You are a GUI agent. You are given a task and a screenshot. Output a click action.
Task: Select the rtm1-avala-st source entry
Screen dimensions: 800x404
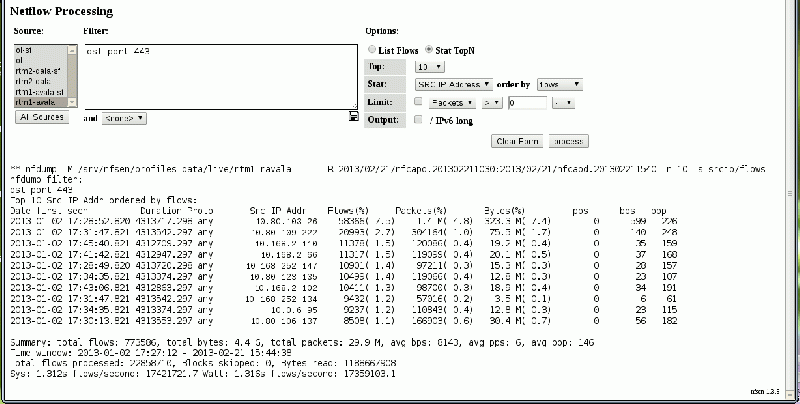(40, 92)
